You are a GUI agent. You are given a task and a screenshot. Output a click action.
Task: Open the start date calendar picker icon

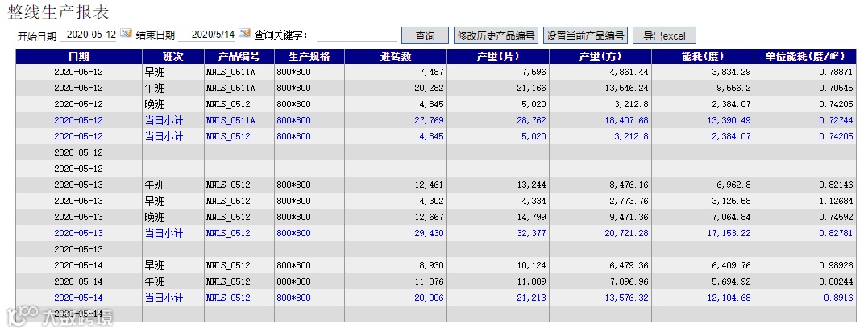click(x=127, y=34)
